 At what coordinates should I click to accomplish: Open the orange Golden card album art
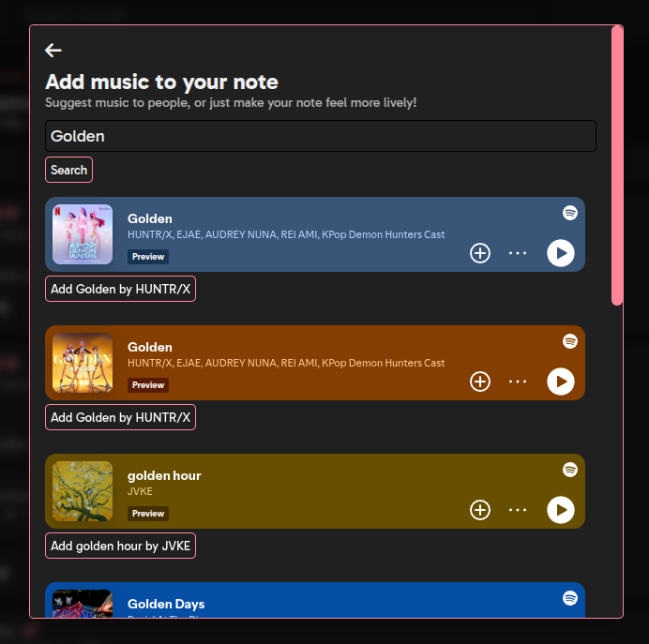coord(83,363)
